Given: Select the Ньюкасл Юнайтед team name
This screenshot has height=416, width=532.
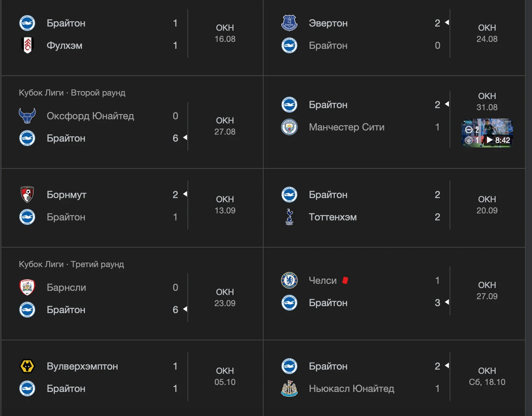Looking at the screenshot, I should click(351, 389).
